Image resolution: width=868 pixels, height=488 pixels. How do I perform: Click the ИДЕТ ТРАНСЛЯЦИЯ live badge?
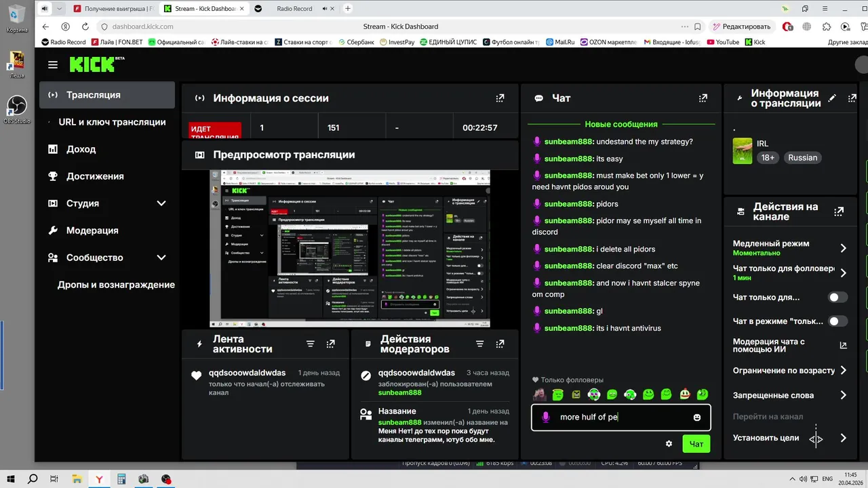click(215, 130)
